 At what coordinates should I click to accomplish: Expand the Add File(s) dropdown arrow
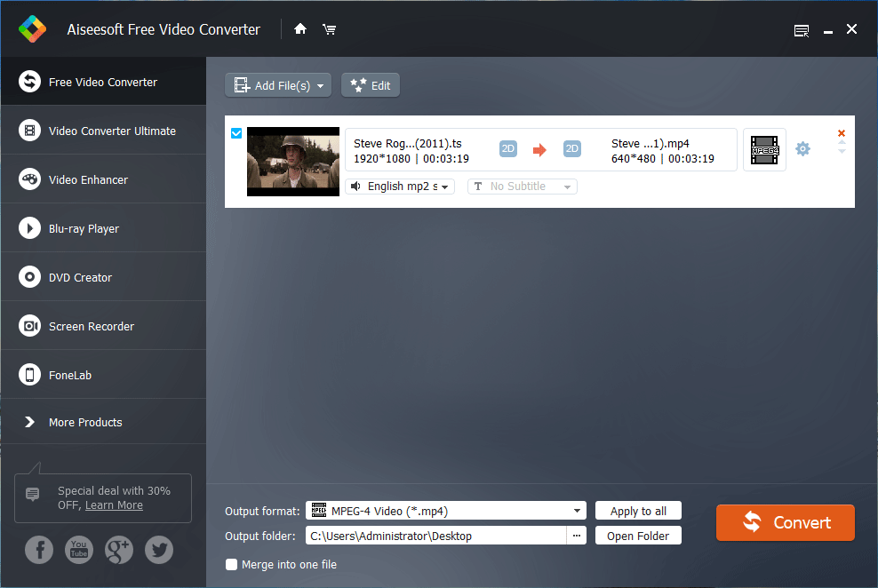coord(320,85)
